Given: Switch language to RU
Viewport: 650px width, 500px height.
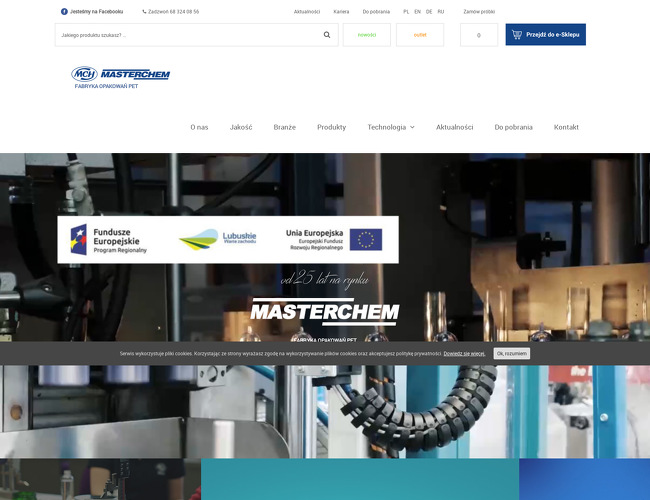Looking at the screenshot, I should 441,12.
